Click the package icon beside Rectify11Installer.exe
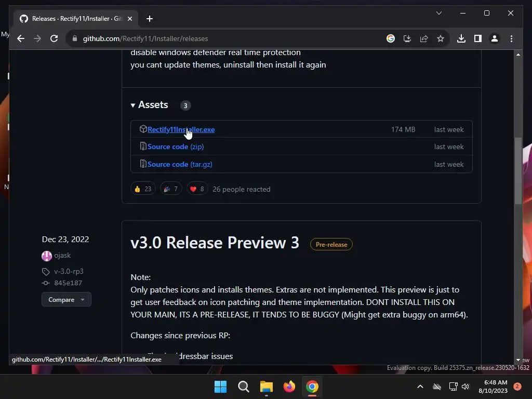This screenshot has width=532, height=399. [143, 129]
